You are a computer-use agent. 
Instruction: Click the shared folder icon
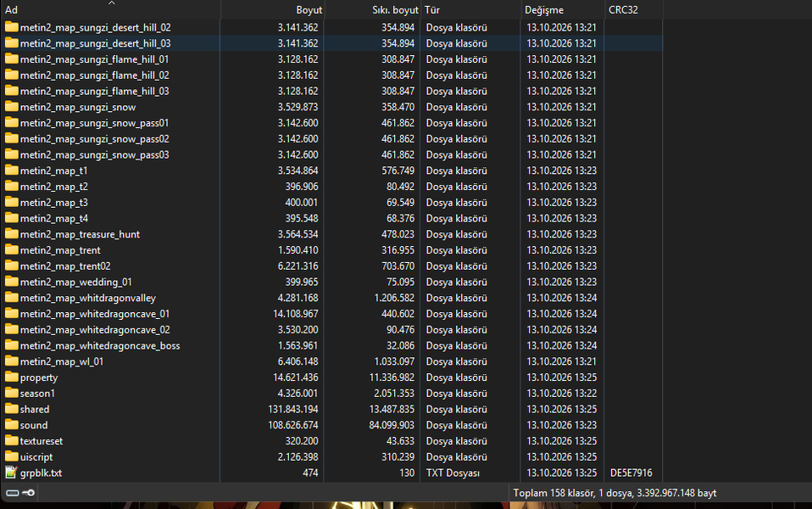pos(11,409)
